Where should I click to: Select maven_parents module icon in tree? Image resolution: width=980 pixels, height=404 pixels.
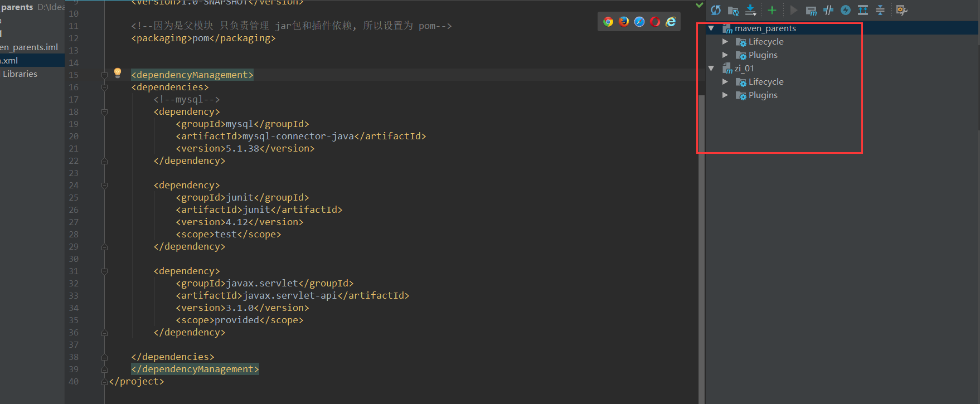[x=727, y=28]
